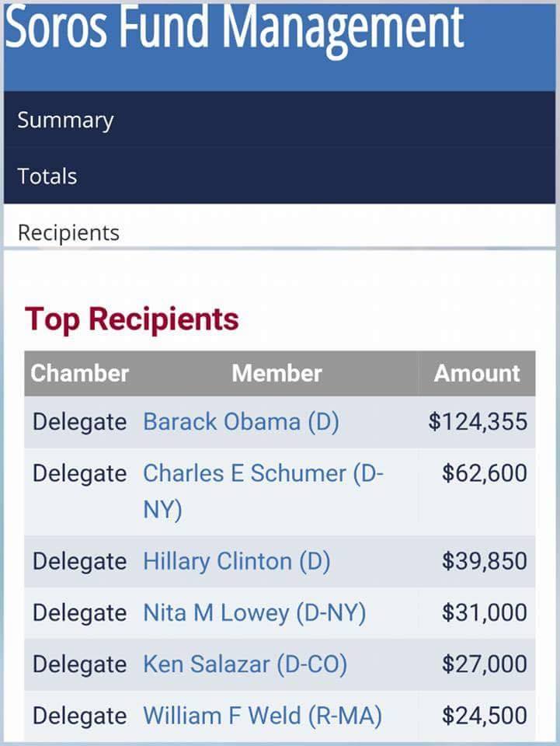Select the Totals menu item
Screen dimensions: 560x746
tap(280, 176)
